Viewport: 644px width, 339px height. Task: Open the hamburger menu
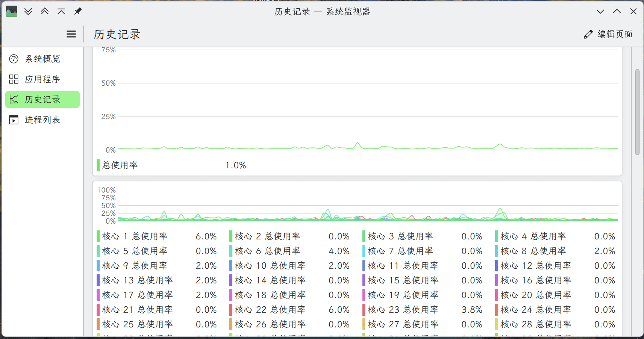[71, 34]
